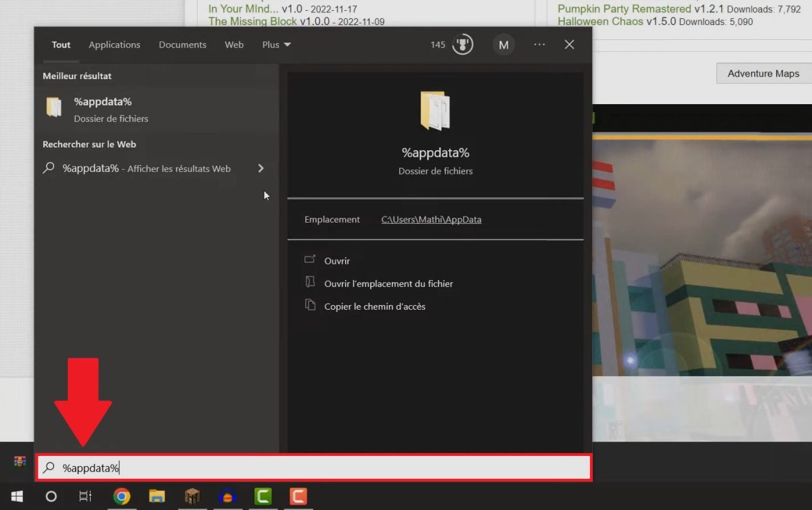Open the WinRAR icon left of search box
This screenshot has width=812, height=510.
20,462
